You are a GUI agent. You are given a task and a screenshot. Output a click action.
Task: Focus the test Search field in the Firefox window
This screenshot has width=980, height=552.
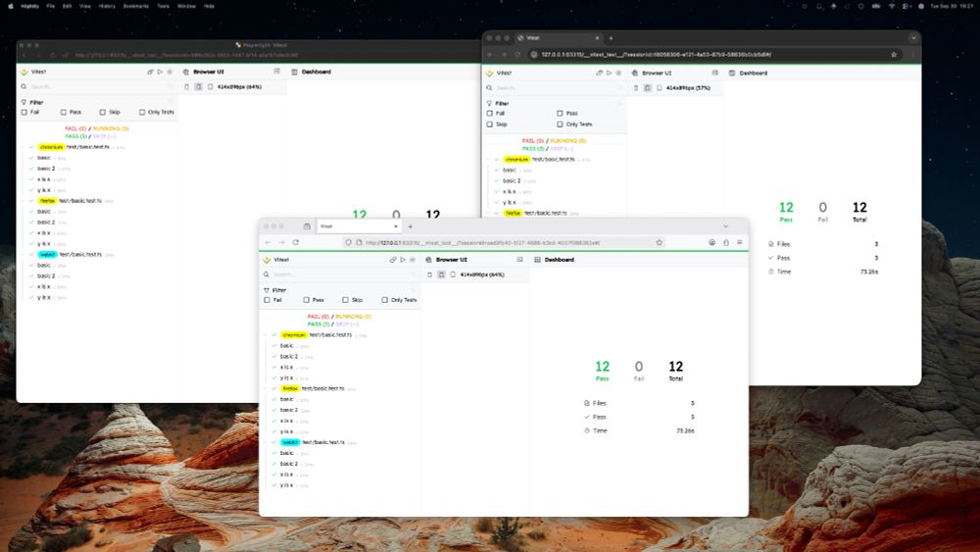[341, 275]
